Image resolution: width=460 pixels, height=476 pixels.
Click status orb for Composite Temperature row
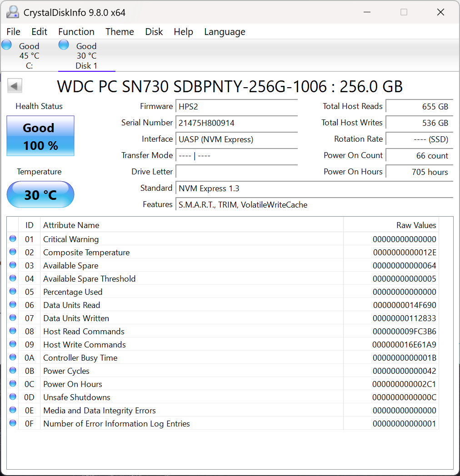pyautogui.click(x=13, y=252)
